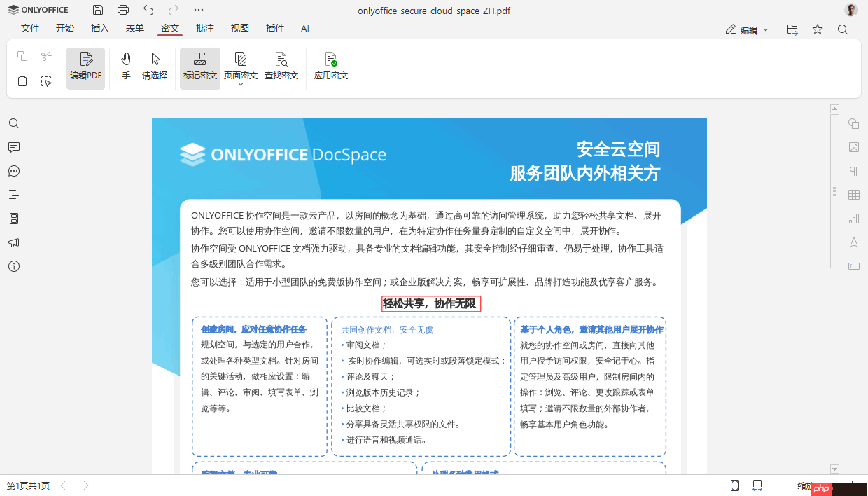Toggle 编辑PDF editing mode off
868x496 pixels.
click(x=85, y=67)
